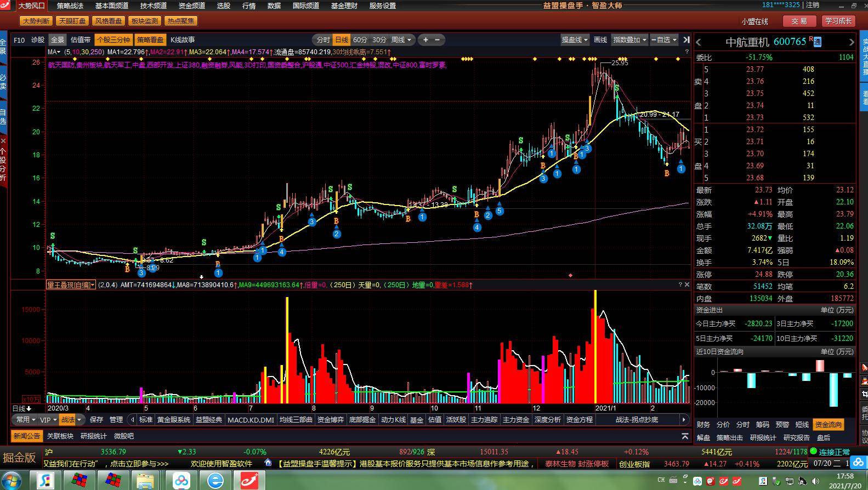The image size is (868, 490).
Task: Open the red 益盟 app taskbar icon
Action: coord(249,481)
